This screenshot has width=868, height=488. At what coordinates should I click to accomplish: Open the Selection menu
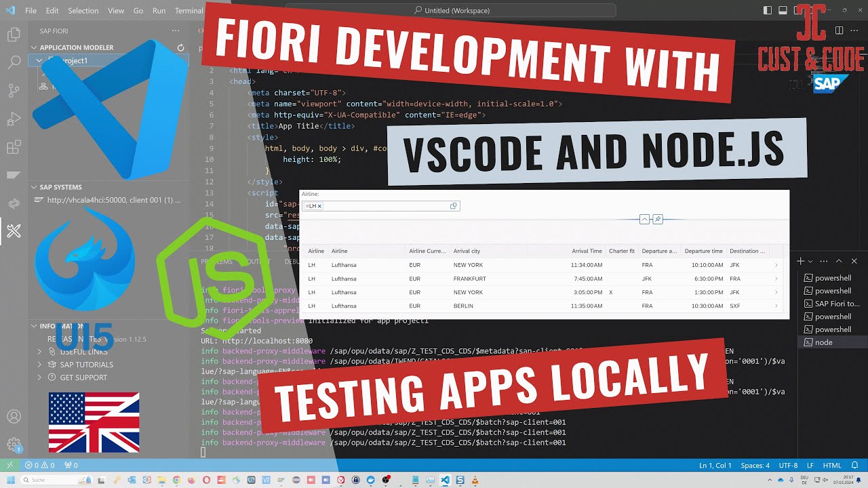[83, 10]
